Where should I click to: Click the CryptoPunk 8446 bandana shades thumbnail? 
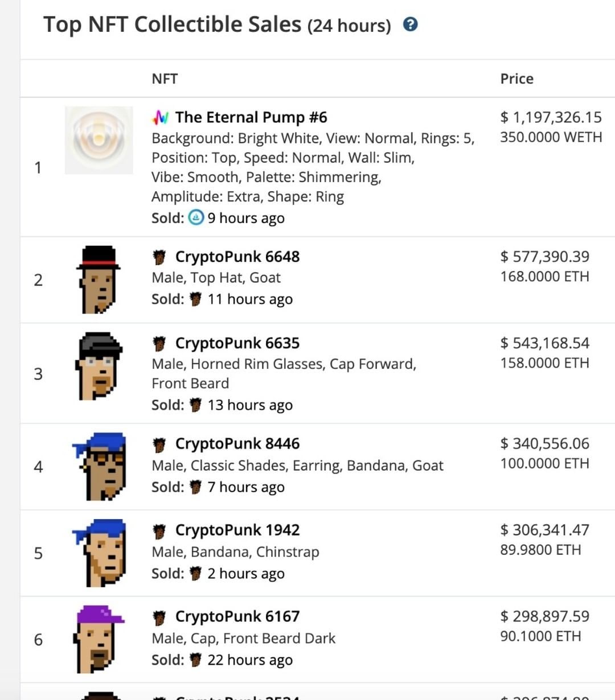click(x=99, y=467)
